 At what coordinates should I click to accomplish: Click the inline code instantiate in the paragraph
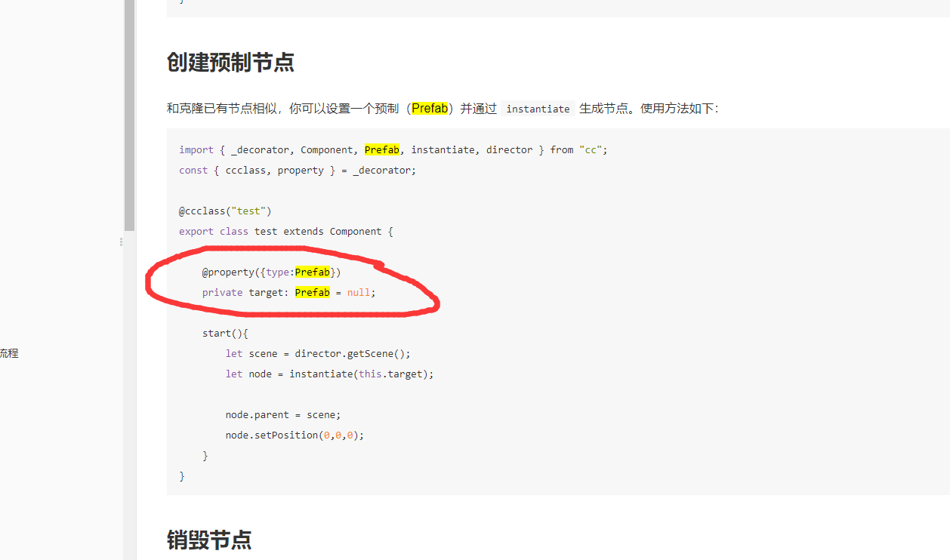point(538,109)
